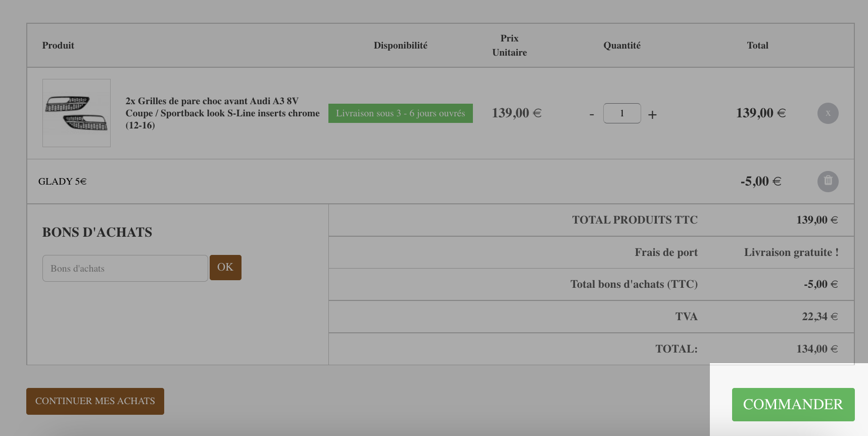The height and width of the screenshot is (436, 868).
Task: Decrease quantity with the minus sign
Action: click(592, 115)
